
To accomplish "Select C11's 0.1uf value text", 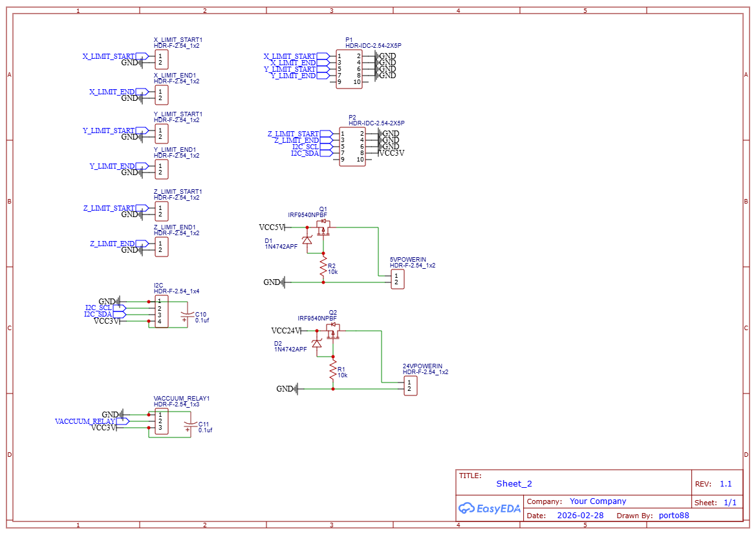I will [206, 430].
